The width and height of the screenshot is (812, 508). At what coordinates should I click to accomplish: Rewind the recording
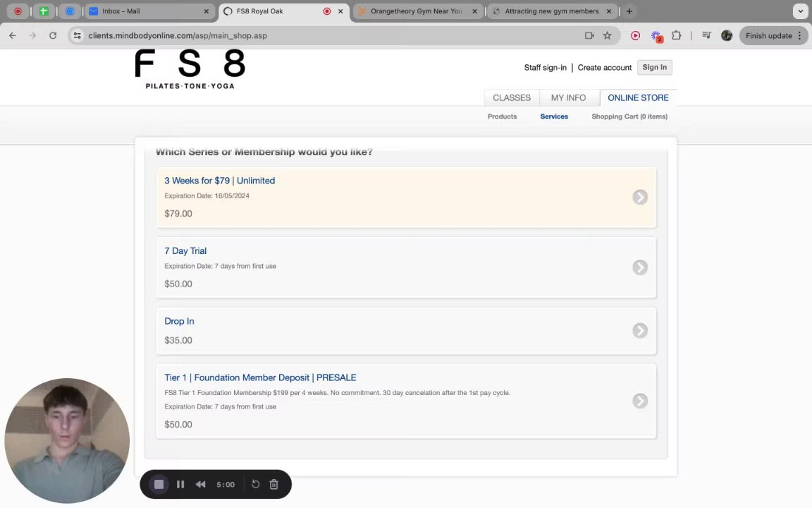200,484
